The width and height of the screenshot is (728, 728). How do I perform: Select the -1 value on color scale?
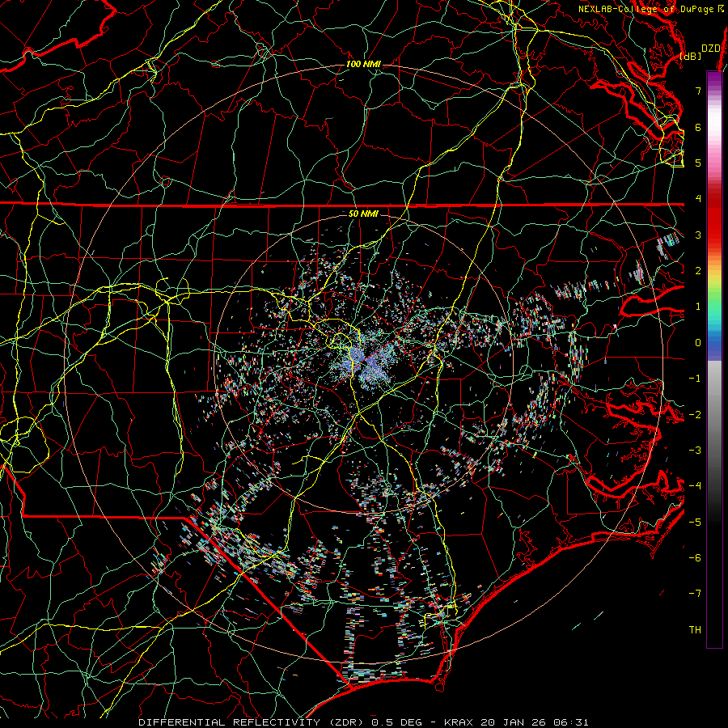[x=695, y=378]
